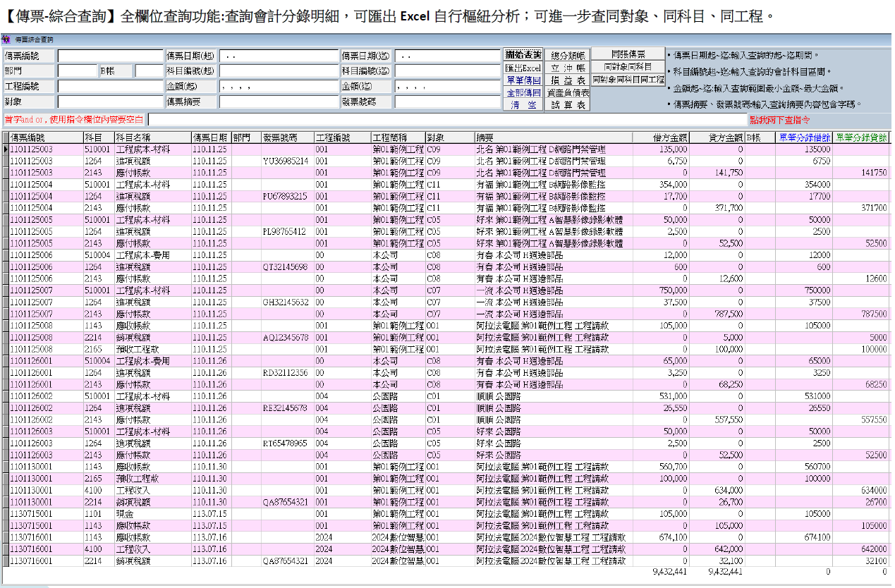Open the 損益表 report
The height and width of the screenshot is (588, 895).
pos(568,81)
